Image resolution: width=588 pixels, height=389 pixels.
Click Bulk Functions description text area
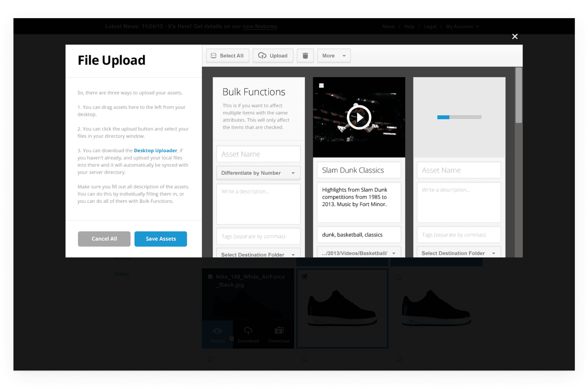coord(258,204)
